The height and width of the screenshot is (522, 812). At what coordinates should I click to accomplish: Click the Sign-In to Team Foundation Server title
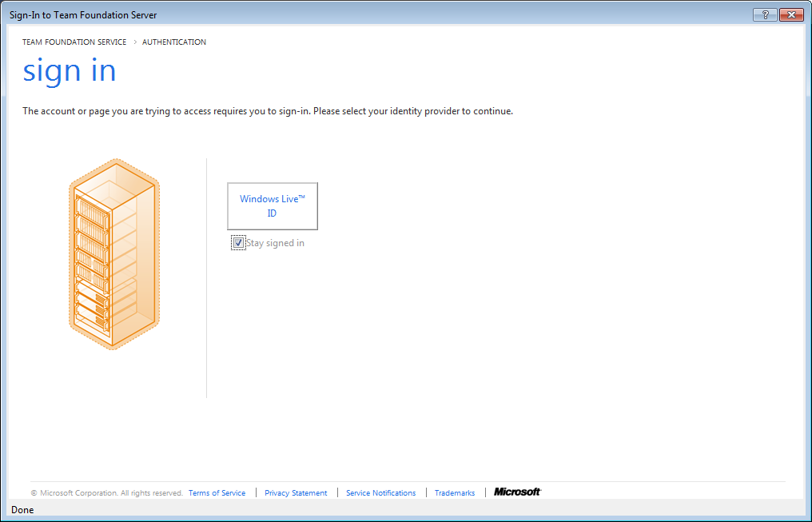83,15
